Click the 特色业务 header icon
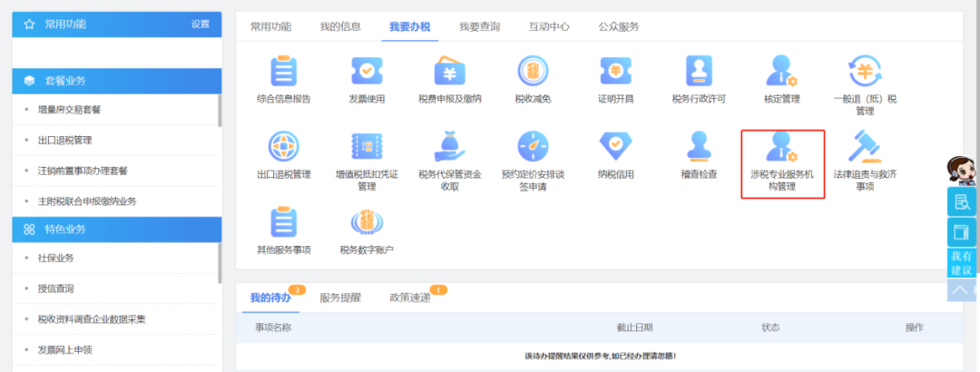 [x=29, y=230]
